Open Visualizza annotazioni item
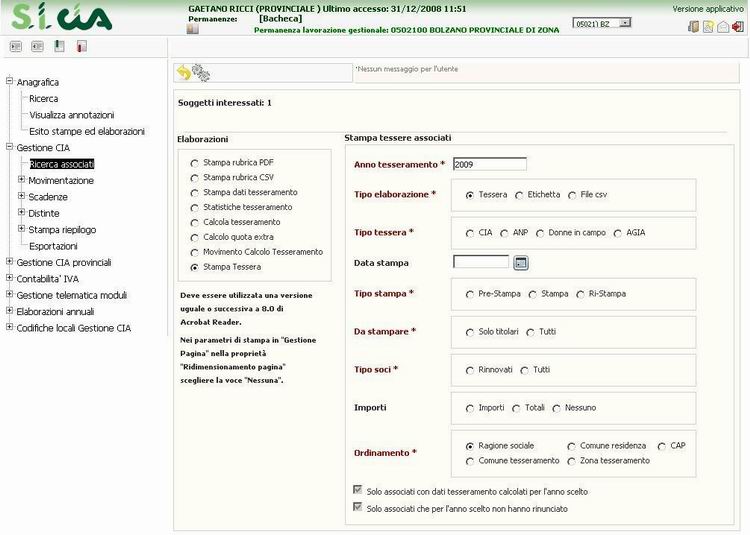 [72, 115]
